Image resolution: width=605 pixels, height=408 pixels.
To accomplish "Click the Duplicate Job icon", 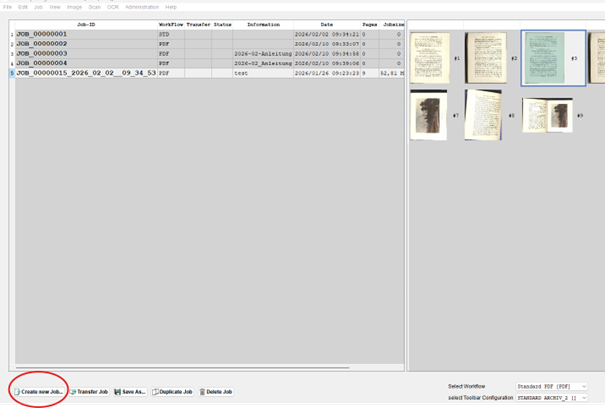I will tap(155, 392).
